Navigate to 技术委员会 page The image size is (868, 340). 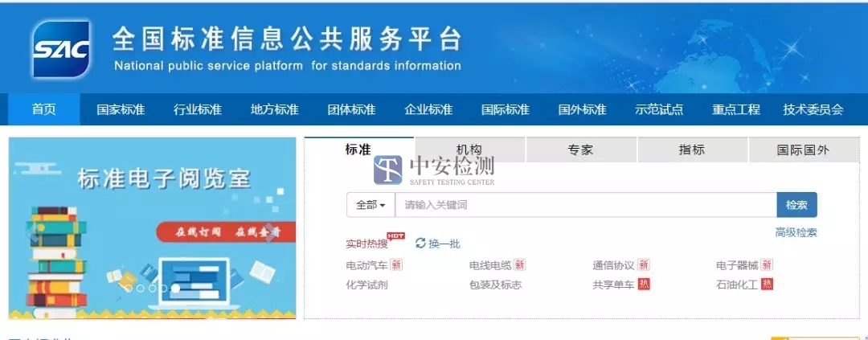pos(813,109)
